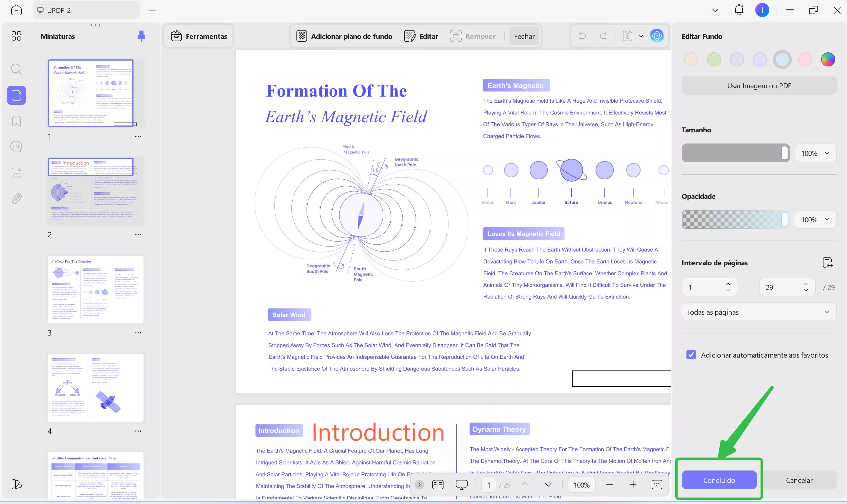
Task: Toggle the two-page reading view icon
Action: click(438, 485)
